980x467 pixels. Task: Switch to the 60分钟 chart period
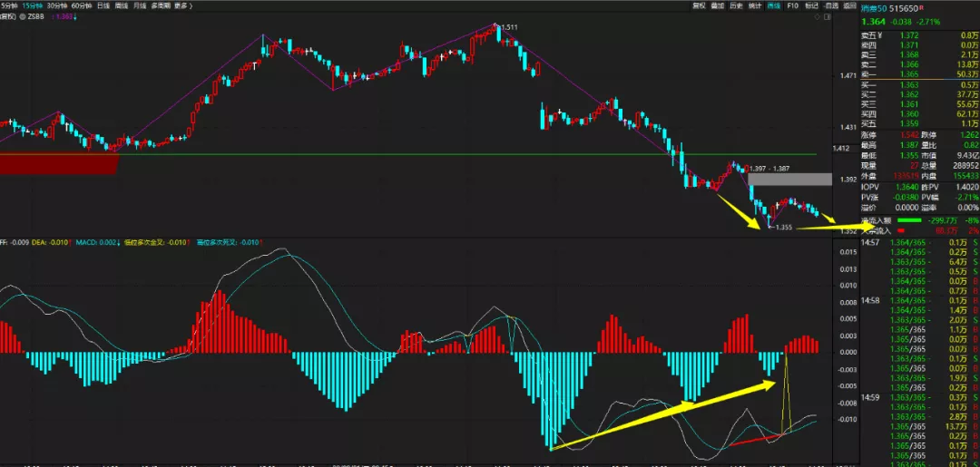(x=82, y=5)
